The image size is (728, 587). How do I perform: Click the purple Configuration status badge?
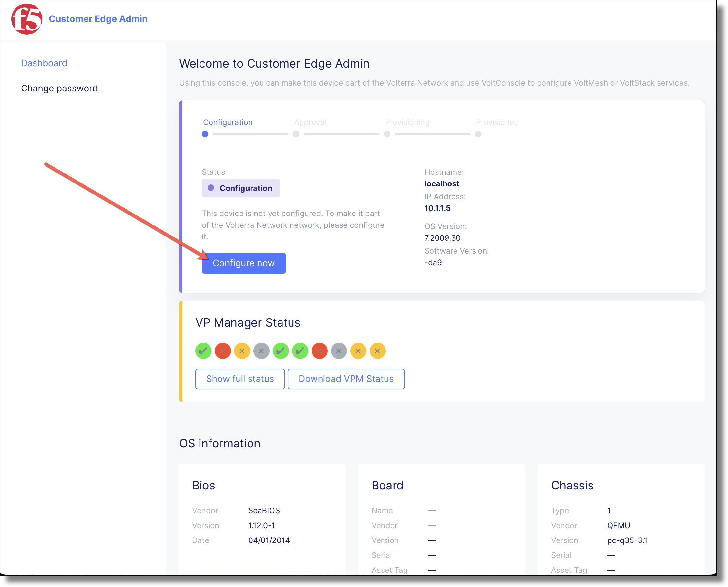point(241,188)
